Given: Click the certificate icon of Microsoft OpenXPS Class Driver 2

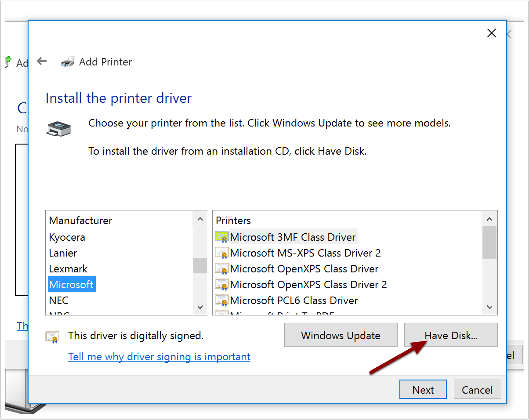Looking at the screenshot, I should click(222, 285).
